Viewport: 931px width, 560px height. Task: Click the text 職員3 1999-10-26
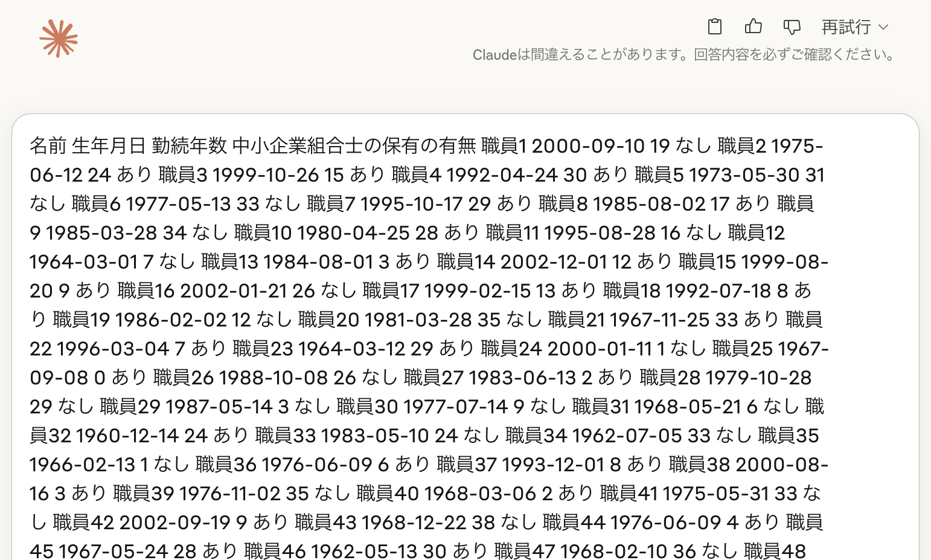[x=238, y=174]
